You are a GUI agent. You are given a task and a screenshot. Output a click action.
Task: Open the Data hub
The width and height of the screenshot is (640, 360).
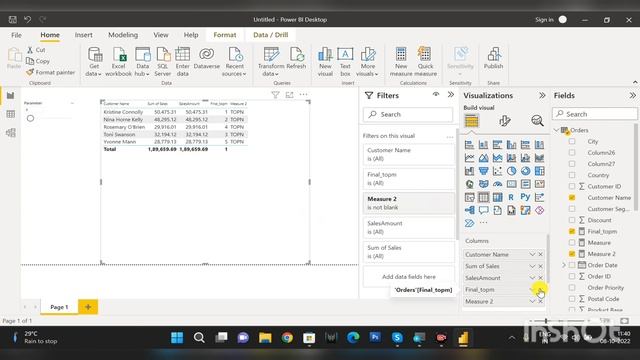click(x=142, y=62)
